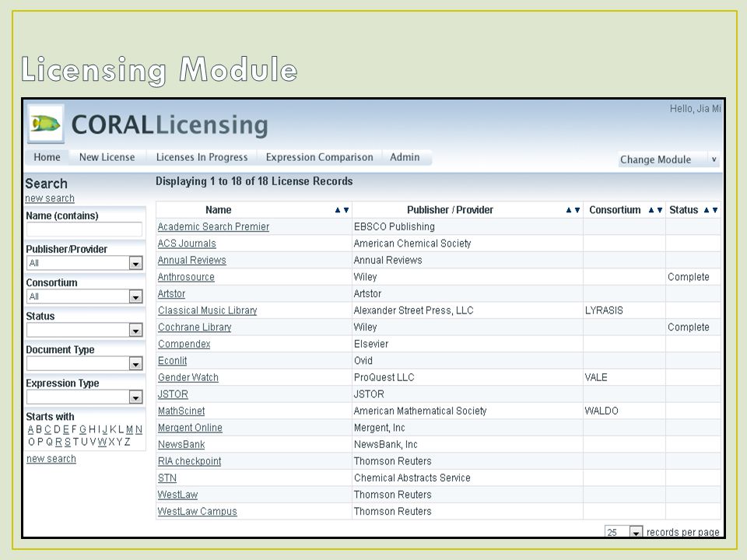This screenshot has height=560, width=747.
Task: Filter licenses starting with letter C
Action: tap(47, 429)
